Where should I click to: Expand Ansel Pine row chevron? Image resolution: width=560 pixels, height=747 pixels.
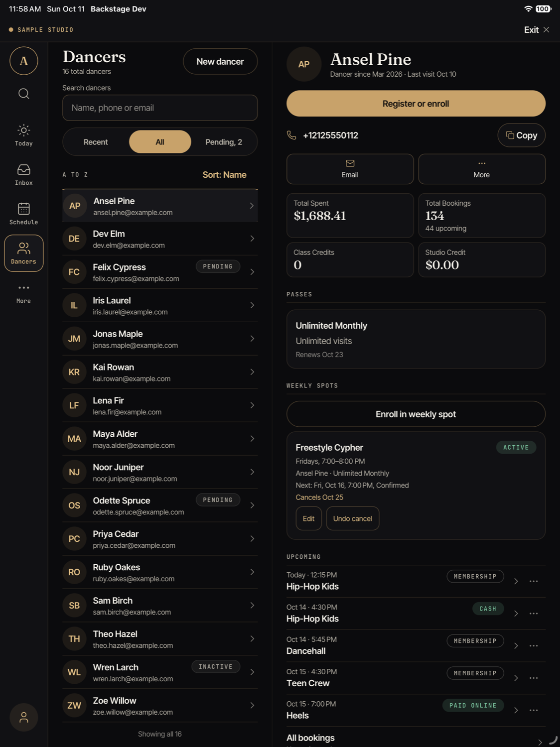(252, 206)
